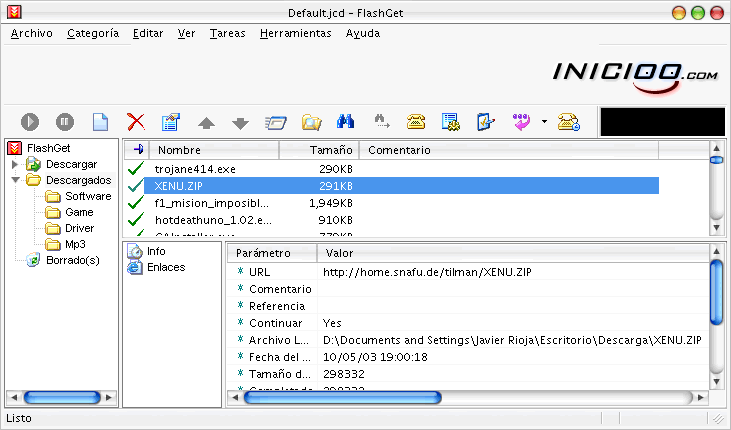Open the Categoría menu
Screen dimensions: 731x430
93,34
